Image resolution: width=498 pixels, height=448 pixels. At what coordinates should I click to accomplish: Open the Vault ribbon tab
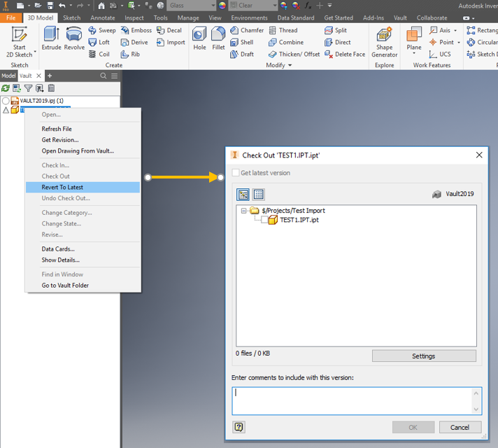pyautogui.click(x=400, y=17)
